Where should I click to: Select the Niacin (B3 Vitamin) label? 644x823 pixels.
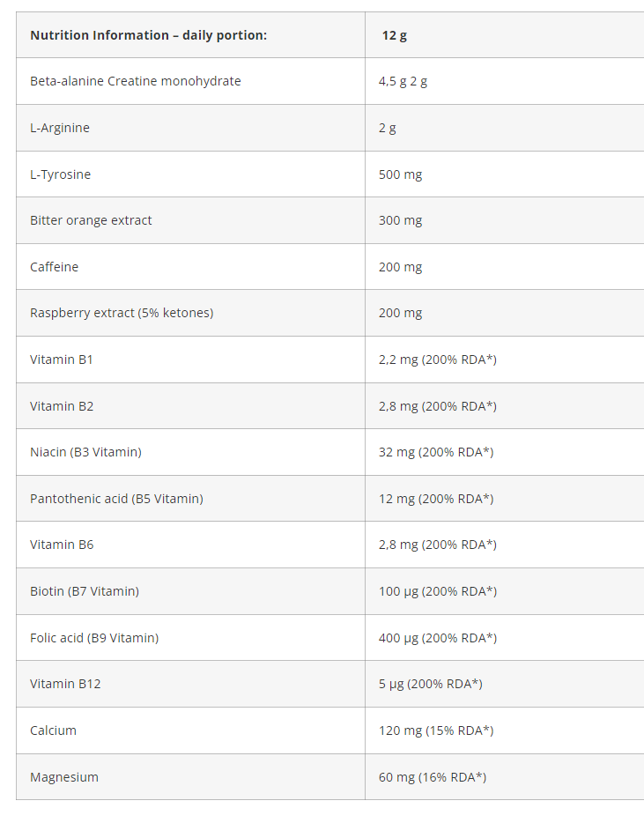(85, 452)
